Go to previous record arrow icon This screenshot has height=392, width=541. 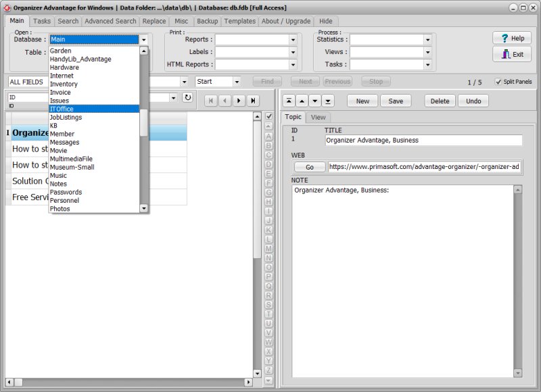[x=225, y=101]
